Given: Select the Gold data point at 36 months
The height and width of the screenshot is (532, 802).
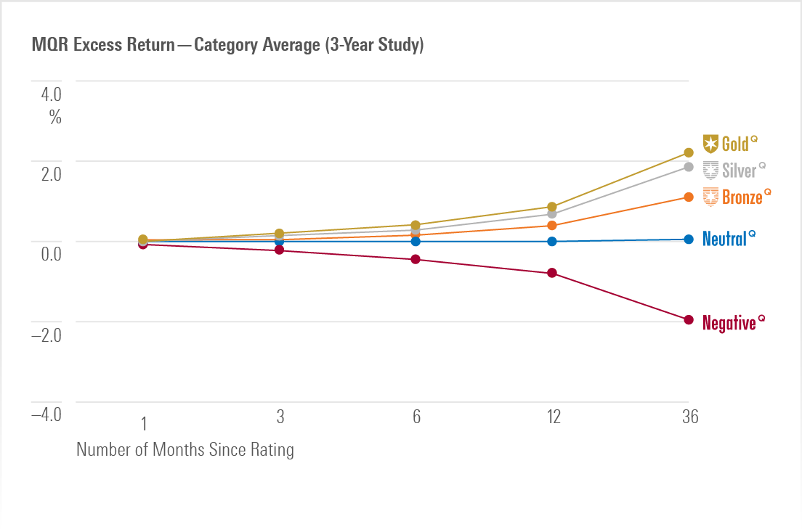Looking at the screenshot, I should 689,152.
